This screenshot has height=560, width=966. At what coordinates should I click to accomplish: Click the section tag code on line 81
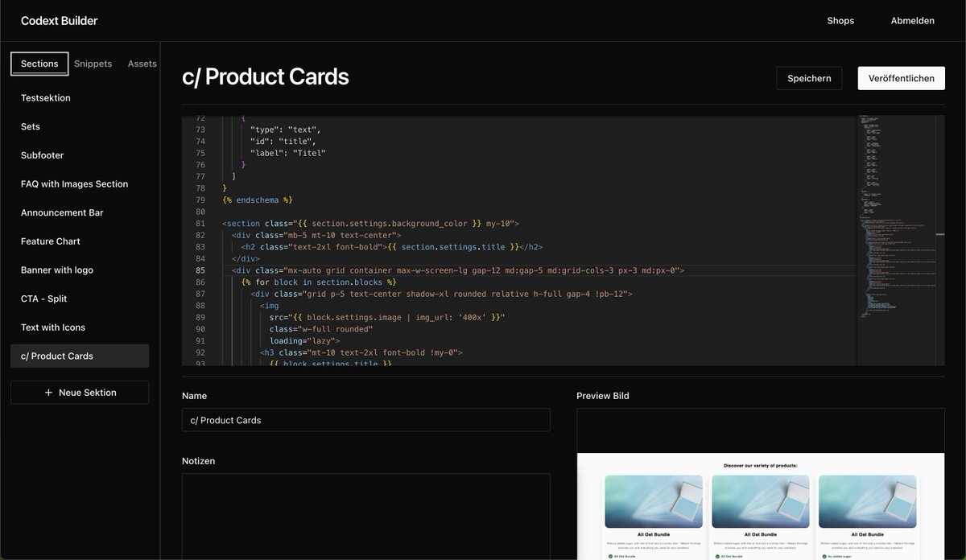coord(371,224)
